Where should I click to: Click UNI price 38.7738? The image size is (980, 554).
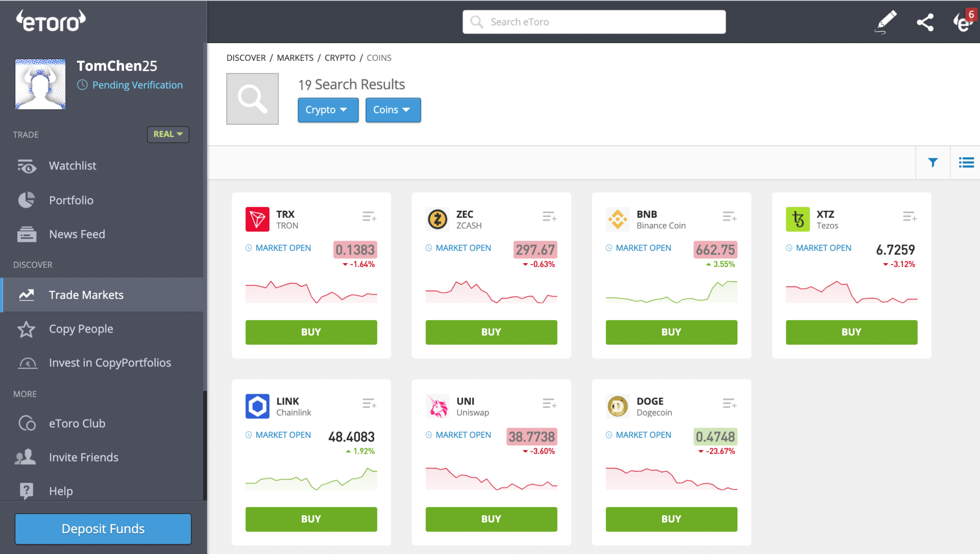[532, 437]
